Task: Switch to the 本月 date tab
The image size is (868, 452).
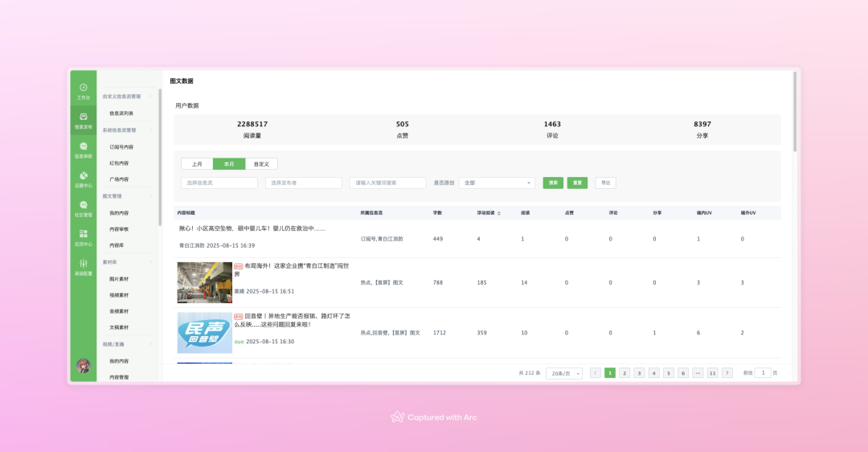Action: [x=229, y=164]
